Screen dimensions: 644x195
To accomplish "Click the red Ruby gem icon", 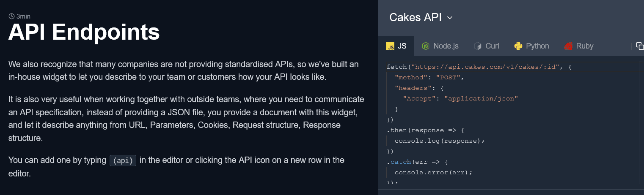I will pos(568,46).
